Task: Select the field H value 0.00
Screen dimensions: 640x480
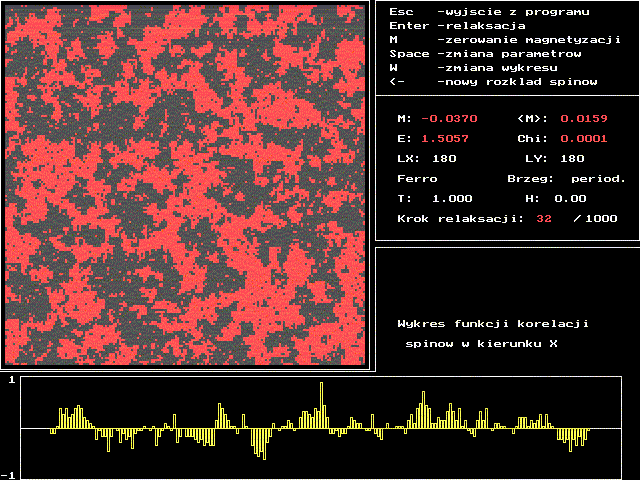Action: point(570,198)
